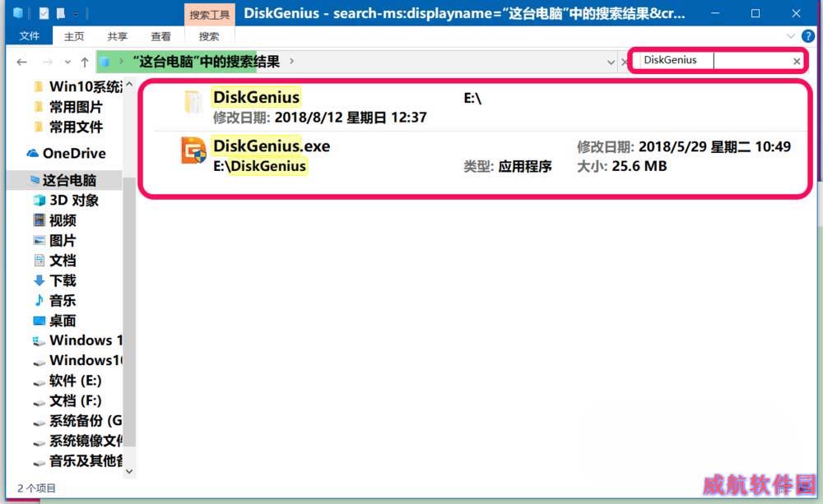Click the 音乐 music note icon
Viewport: 823px width, 504px height.
[39, 301]
